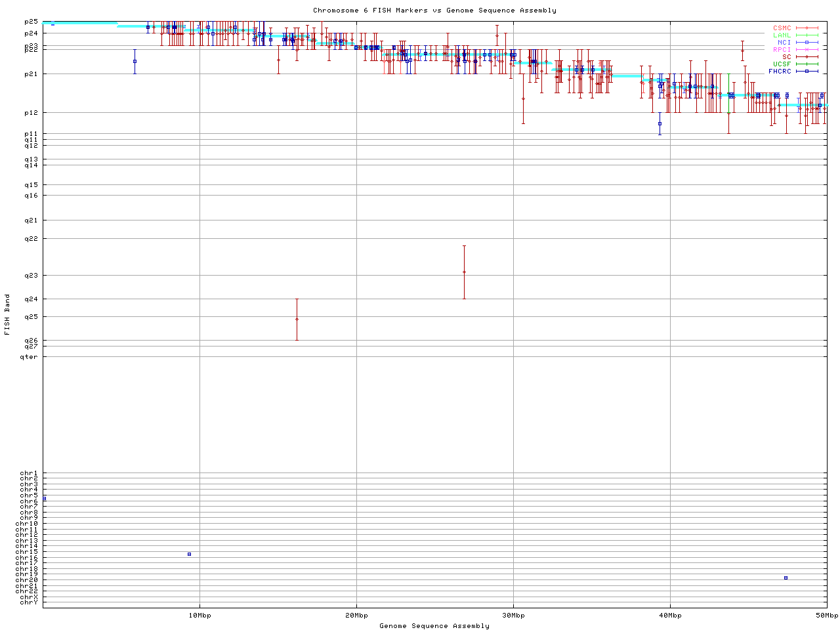Click the chrY label on y-axis
Screen dimensions: 840x630
click(29, 602)
